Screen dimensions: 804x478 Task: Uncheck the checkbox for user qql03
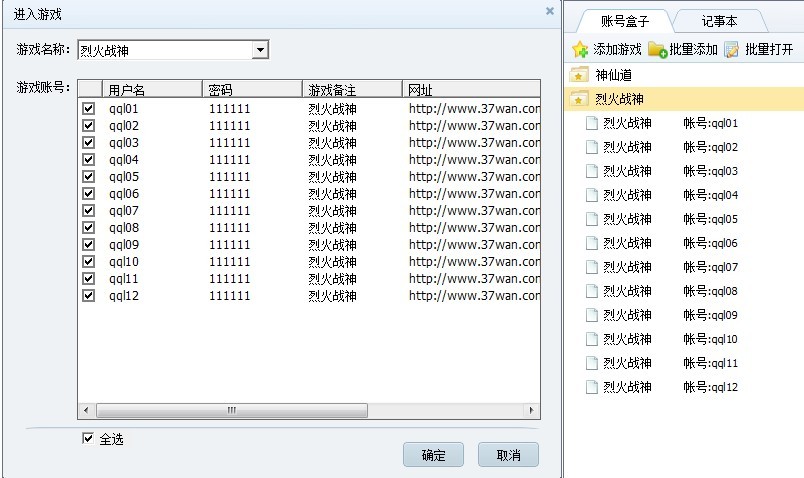(89, 143)
